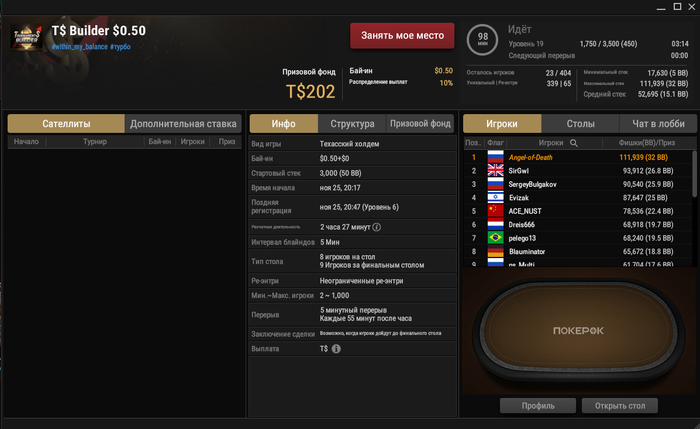Sort players by Фишки(BB)/Приз column
Image resolution: width=700 pixels, height=429 pixels.
(646, 143)
